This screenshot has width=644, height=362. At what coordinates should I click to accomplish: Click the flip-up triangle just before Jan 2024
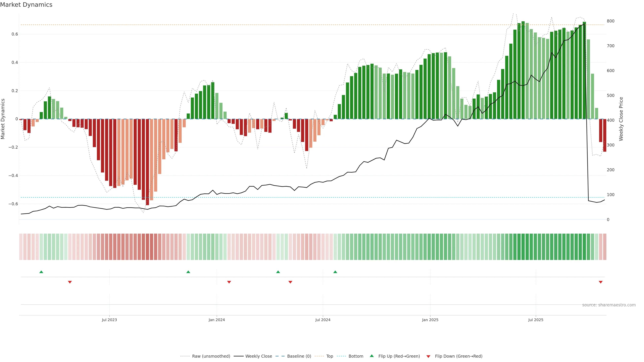pos(188,272)
